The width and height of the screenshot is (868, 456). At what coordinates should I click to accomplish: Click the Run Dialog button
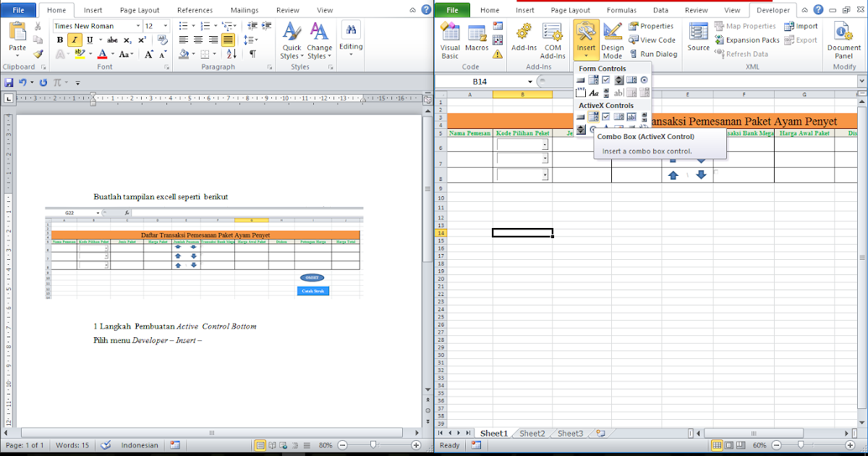[x=653, y=54]
